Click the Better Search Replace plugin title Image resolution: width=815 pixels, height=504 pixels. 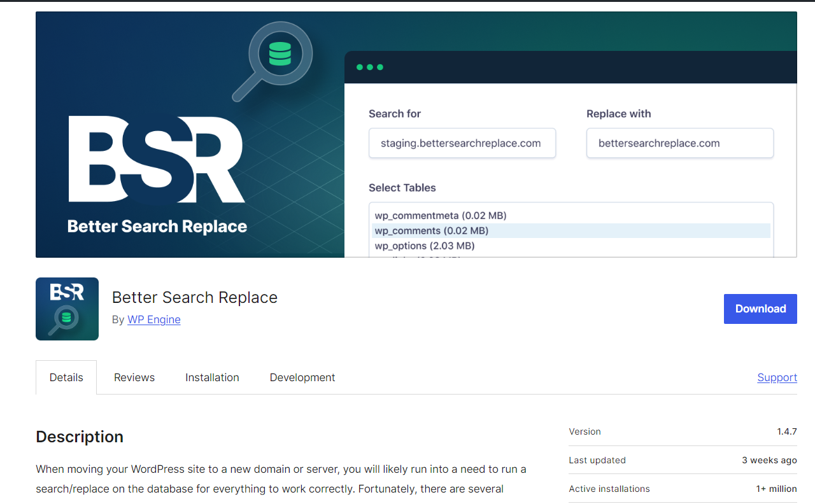click(x=195, y=297)
